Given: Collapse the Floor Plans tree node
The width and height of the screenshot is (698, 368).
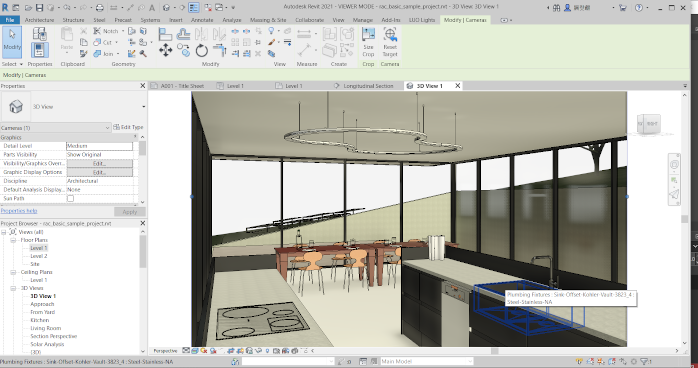Looking at the screenshot, I should [13, 240].
